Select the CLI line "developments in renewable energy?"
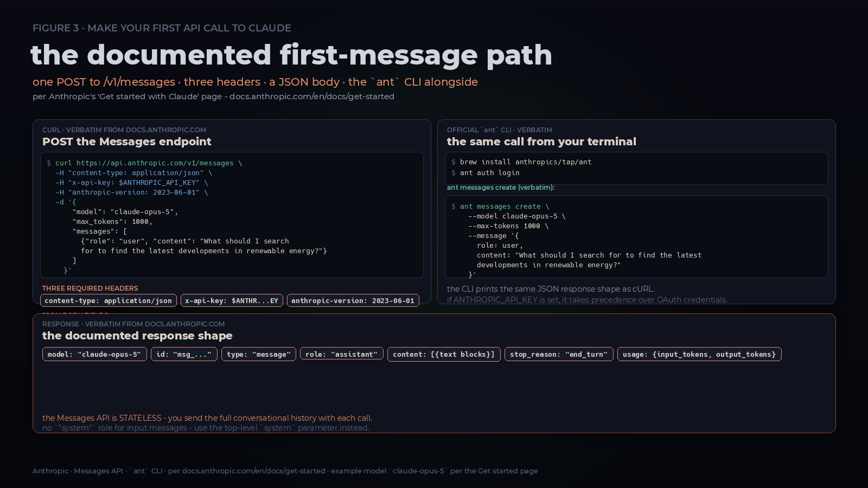 coord(548,265)
